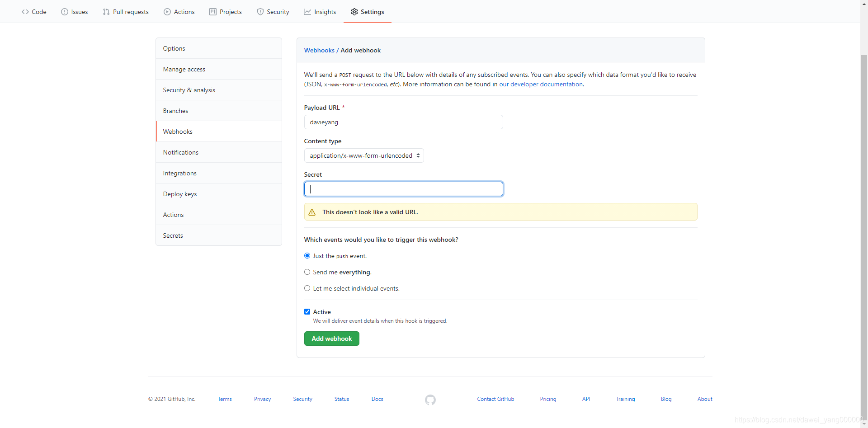Click the Code brackets icon
Screen dimensions: 868x428
tap(25, 12)
